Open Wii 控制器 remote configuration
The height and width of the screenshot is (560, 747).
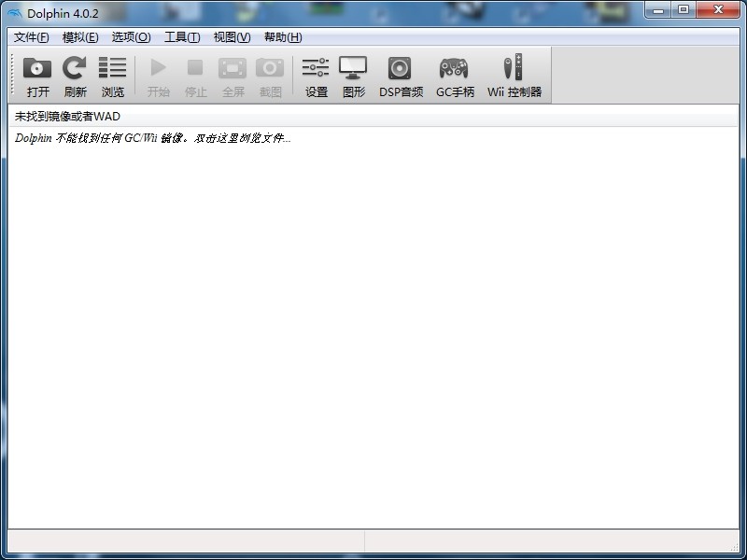tap(513, 67)
